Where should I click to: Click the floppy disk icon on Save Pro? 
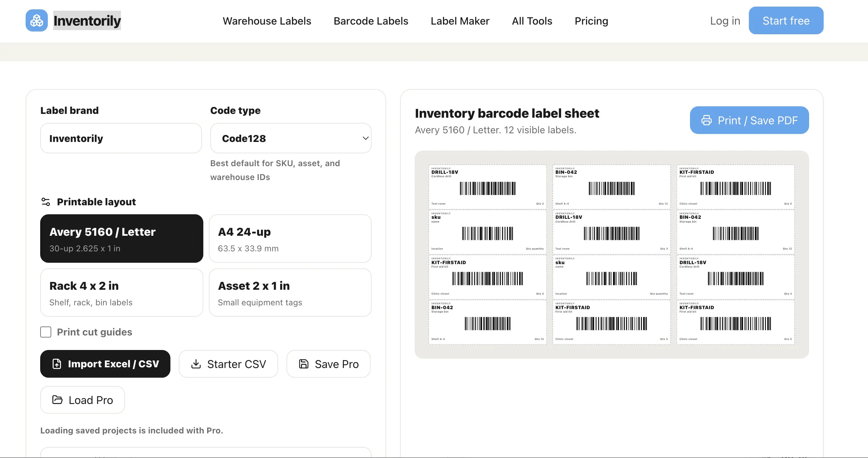tap(304, 364)
